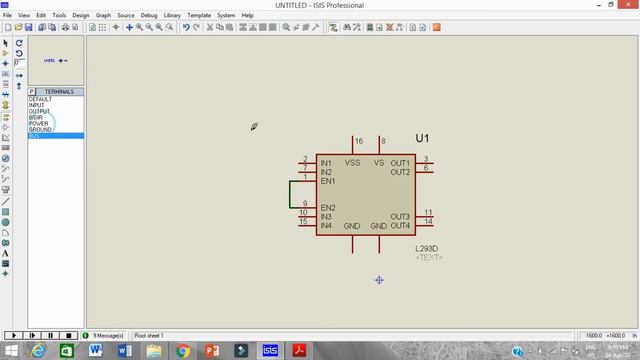
Task: Select the 2D Circle drawing tool
Action: [5, 222]
